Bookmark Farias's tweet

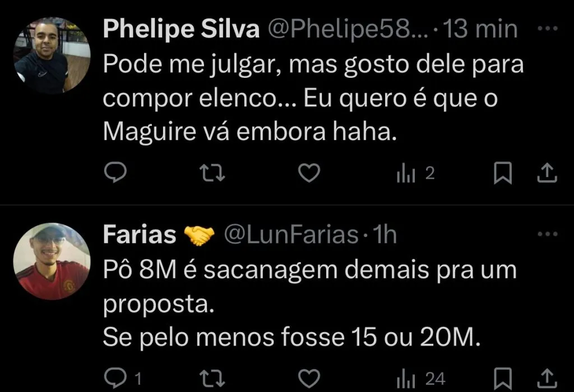502,379
